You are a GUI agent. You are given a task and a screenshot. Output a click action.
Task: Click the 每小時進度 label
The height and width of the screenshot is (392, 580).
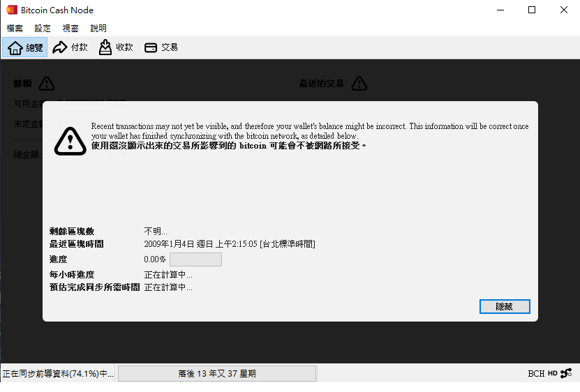click(x=72, y=275)
